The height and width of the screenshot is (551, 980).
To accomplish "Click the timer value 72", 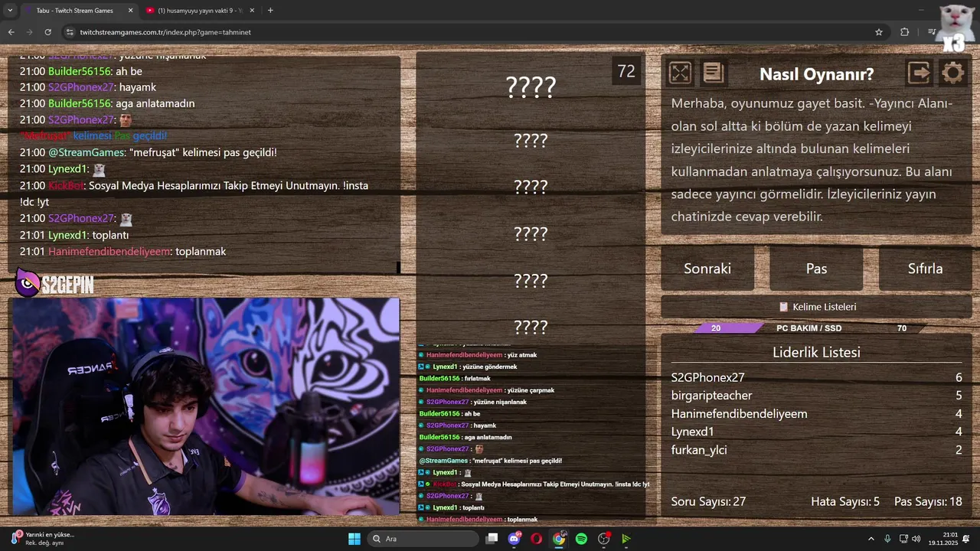I will 626,71.
